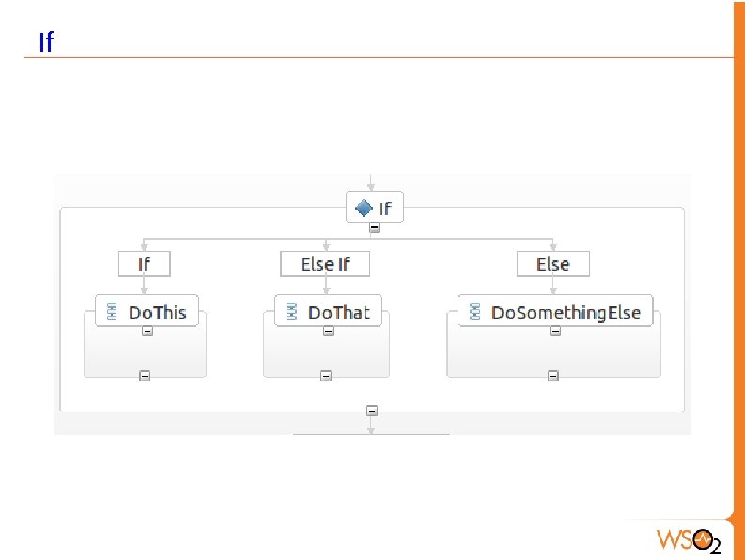Image resolution: width=745 pixels, height=560 pixels.
Task: Collapse DoThat with the minus under its header
Action: click(327, 331)
